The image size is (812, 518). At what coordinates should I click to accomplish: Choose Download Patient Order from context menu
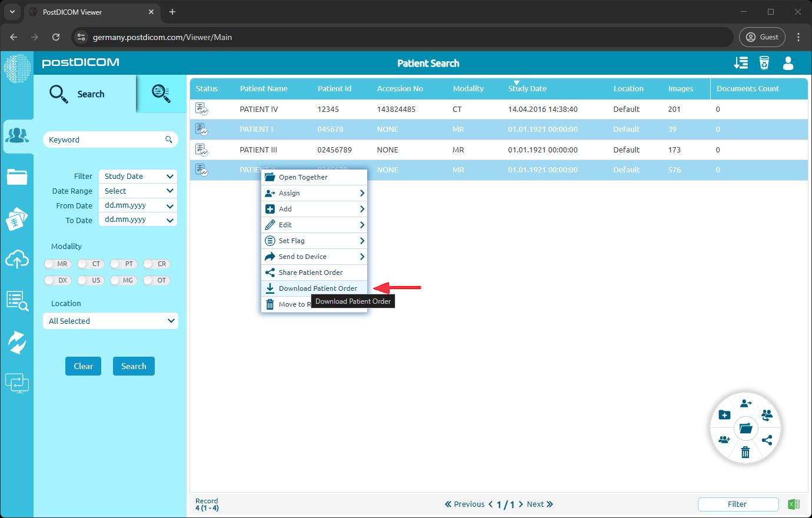point(317,288)
